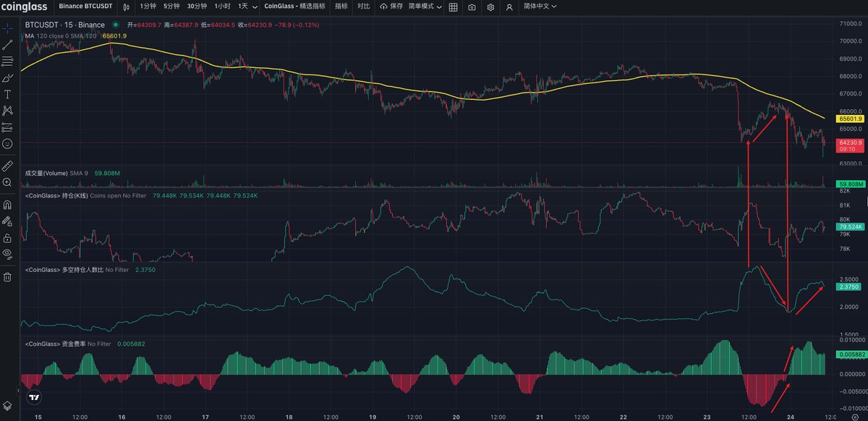
Task: Open the 指标 indicators button
Action: (x=341, y=7)
